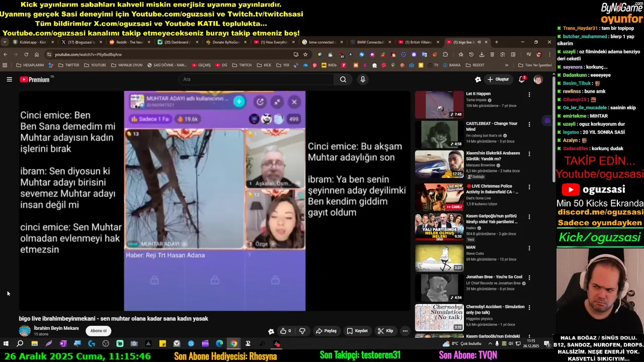The width and height of the screenshot is (644, 362).
Task: Open the IMDb bookmark
Action: tap(329, 65)
